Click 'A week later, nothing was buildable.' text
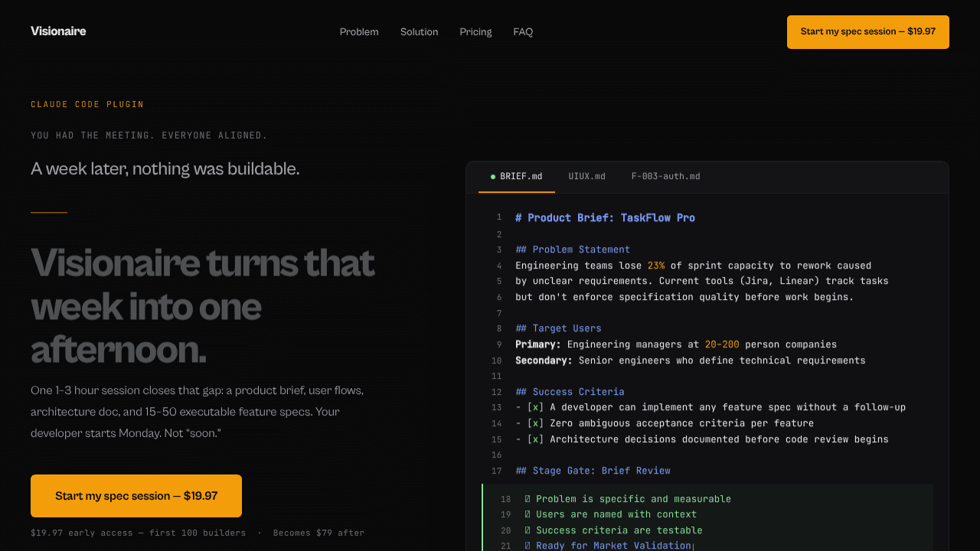 165,168
